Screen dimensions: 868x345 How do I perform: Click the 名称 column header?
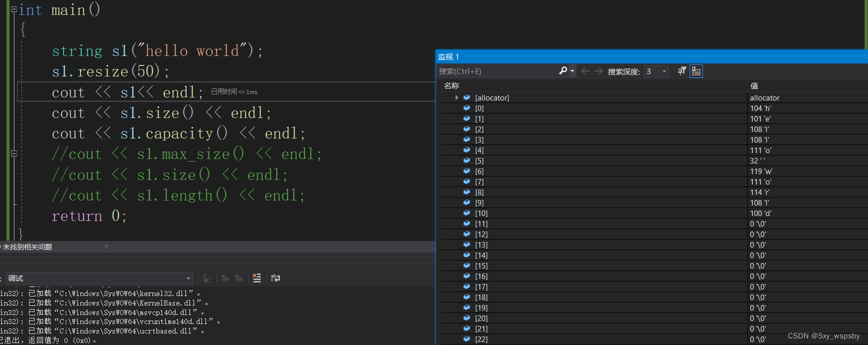(451, 85)
